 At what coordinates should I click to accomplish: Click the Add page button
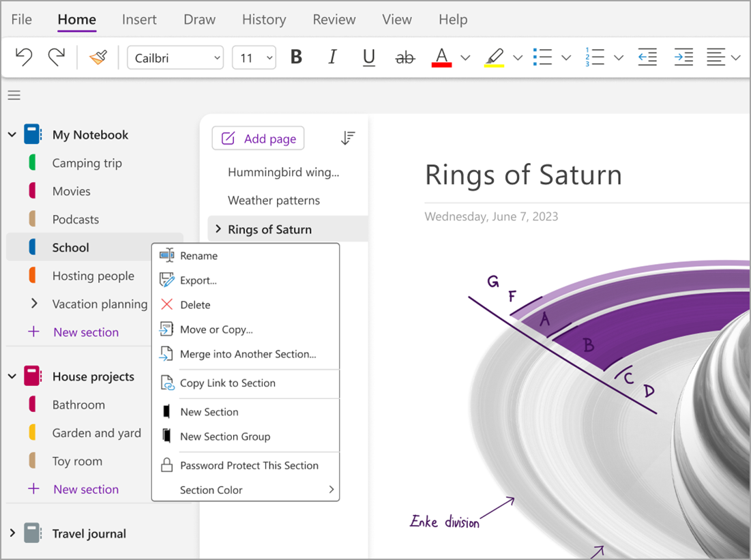click(259, 138)
